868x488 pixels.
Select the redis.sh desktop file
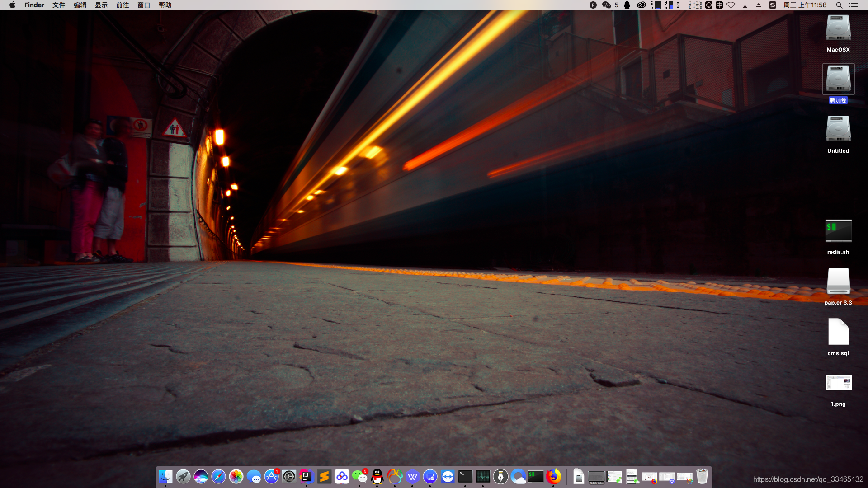click(838, 231)
